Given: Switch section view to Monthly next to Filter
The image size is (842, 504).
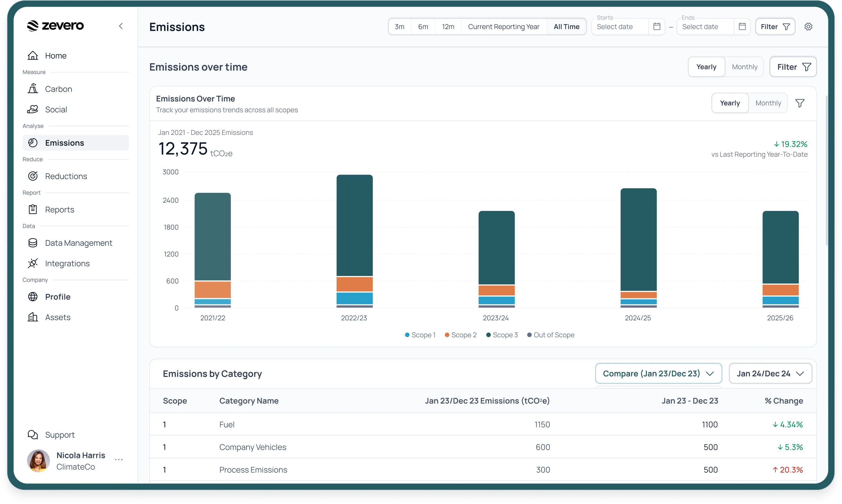Looking at the screenshot, I should tap(744, 67).
